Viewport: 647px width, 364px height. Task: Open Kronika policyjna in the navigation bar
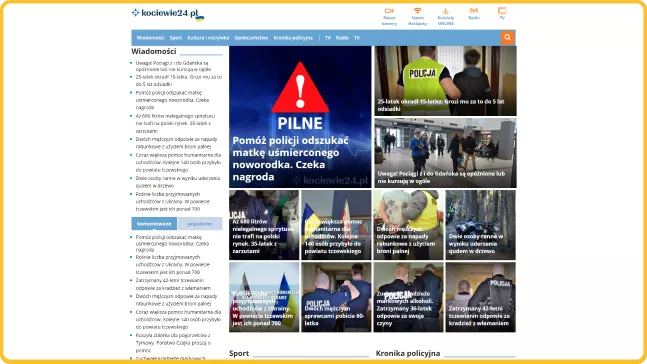[x=293, y=38]
